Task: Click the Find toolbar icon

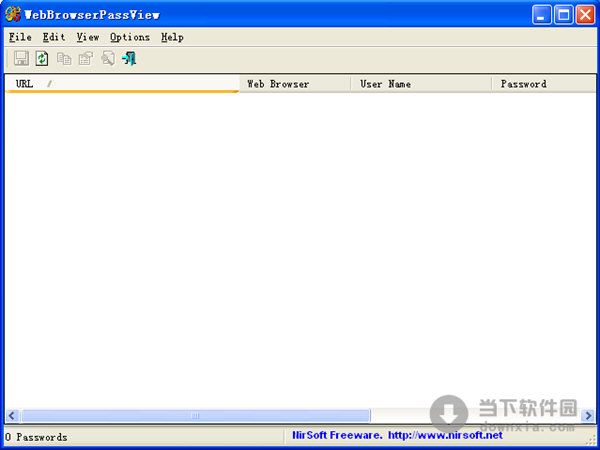Action: coord(108,59)
